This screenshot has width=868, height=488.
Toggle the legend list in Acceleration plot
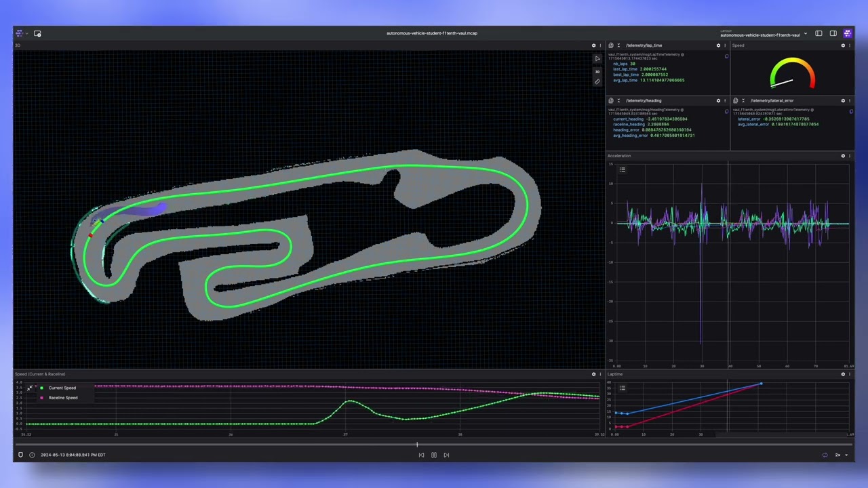(622, 169)
